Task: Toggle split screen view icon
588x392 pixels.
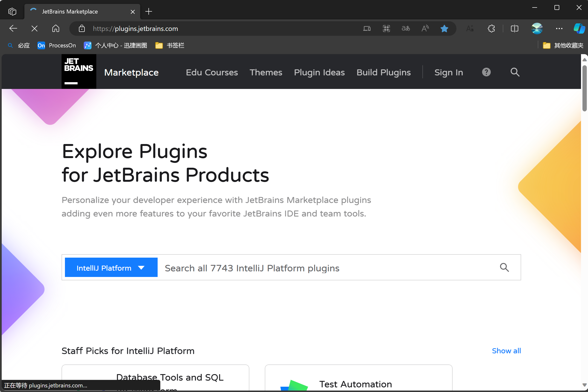Action: tap(514, 29)
